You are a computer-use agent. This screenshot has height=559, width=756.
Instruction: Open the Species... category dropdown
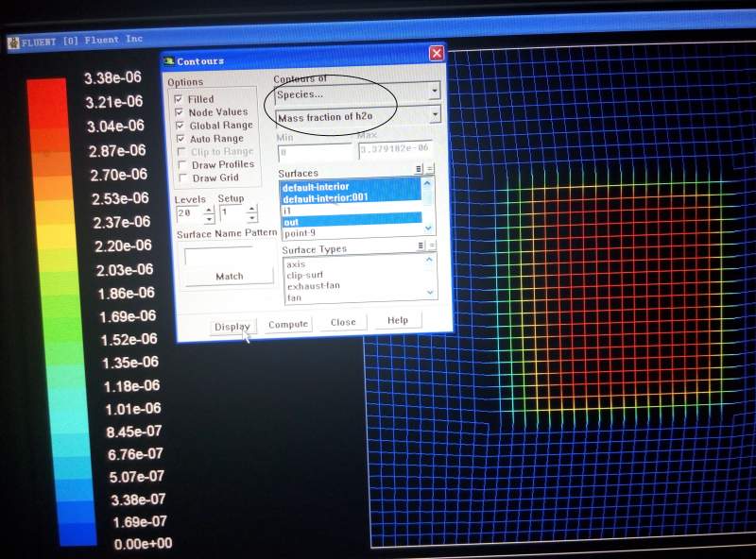tap(435, 90)
